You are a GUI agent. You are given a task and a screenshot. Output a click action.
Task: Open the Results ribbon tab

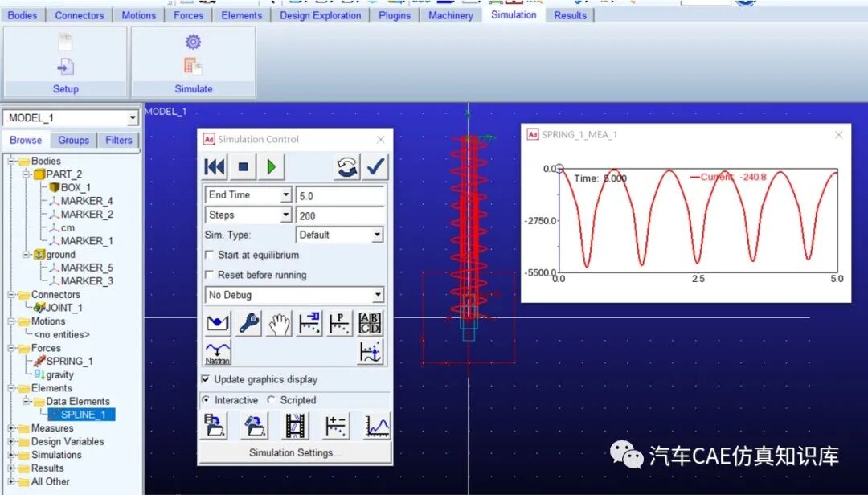click(x=570, y=15)
